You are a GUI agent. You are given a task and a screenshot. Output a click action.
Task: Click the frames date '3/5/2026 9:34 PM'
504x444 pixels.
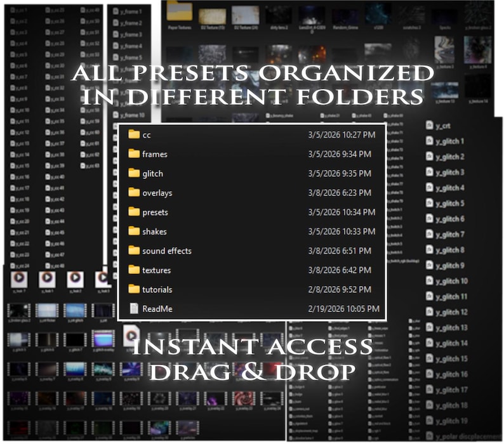pos(340,154)
